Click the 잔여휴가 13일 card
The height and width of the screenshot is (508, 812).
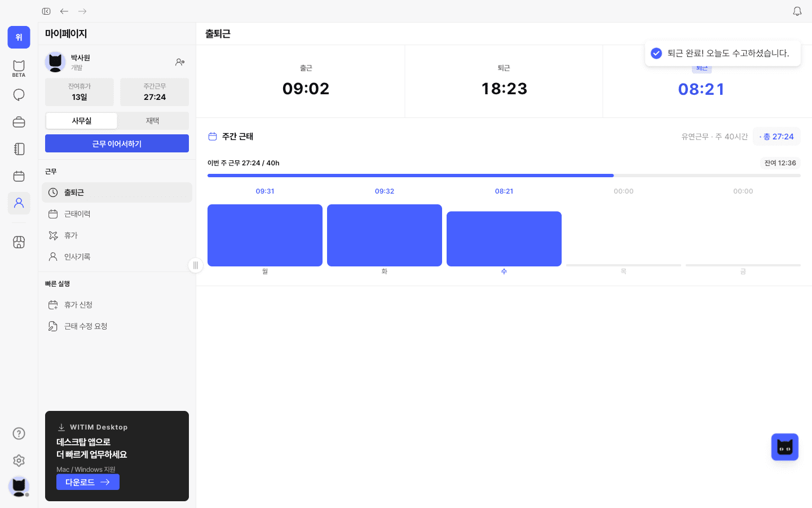tap(80, 92)
